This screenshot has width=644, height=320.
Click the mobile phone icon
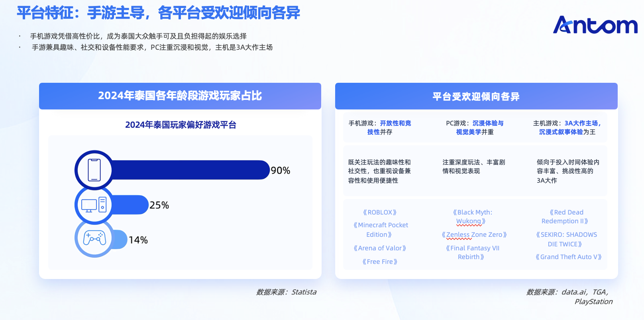click(x=94, y=170)
